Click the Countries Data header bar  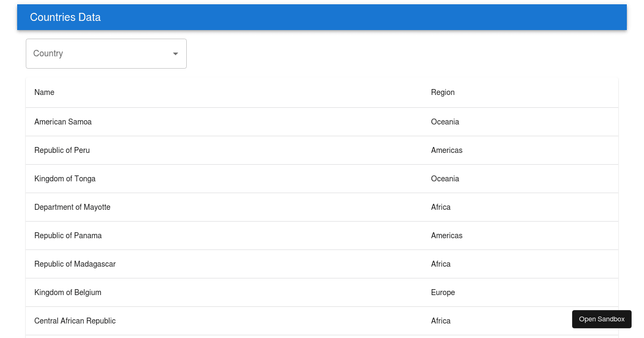(322, 17)
